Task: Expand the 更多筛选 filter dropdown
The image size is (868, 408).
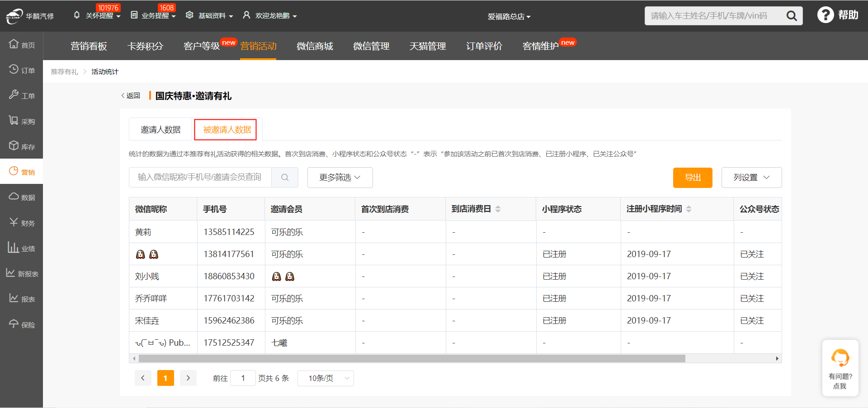Action: tap(340, 177)
